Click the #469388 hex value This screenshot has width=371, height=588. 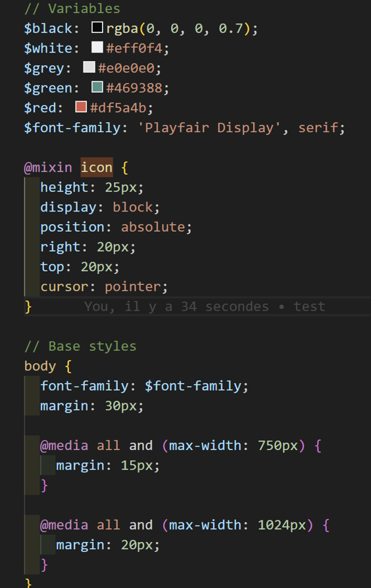point(134,88)
